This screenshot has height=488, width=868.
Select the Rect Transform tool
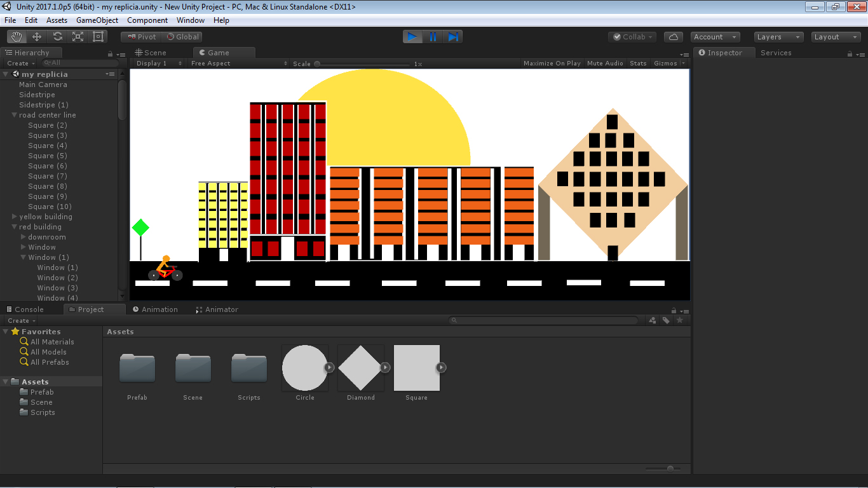(98, 37)
